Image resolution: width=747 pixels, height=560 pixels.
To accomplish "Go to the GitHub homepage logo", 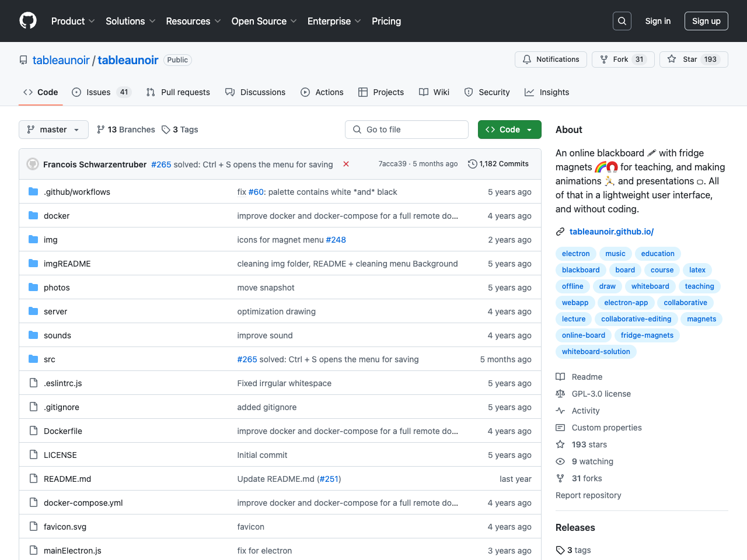I will (x=28, y=21).
